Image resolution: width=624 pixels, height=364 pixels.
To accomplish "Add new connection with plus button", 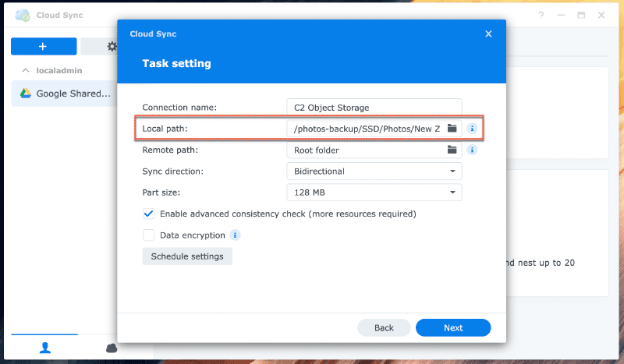I will pos(43,47).
